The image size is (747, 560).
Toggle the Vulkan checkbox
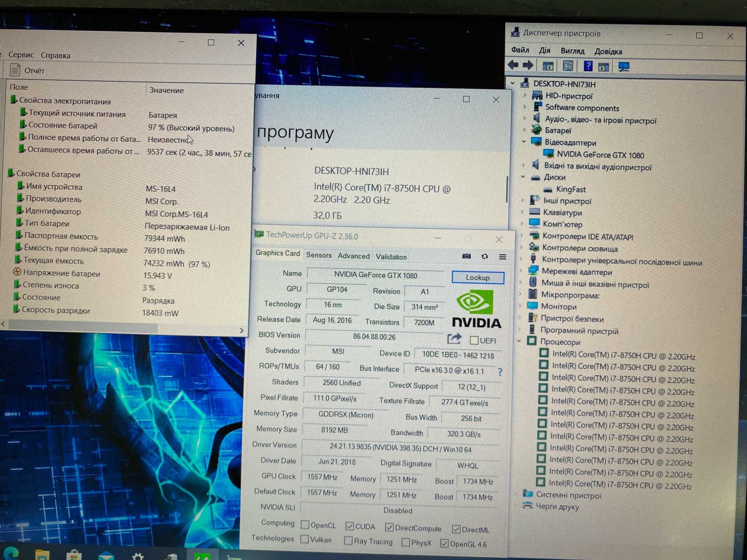(x=305, y=539)
